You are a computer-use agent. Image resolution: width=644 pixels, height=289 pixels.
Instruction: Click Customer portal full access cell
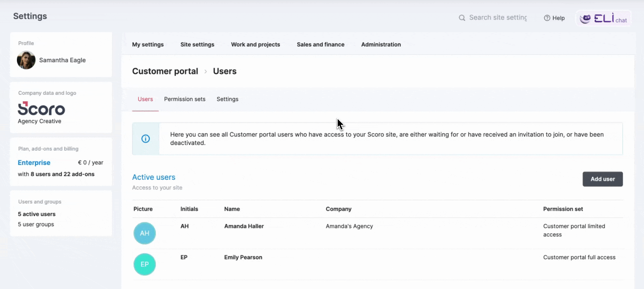tap(579, 257)
